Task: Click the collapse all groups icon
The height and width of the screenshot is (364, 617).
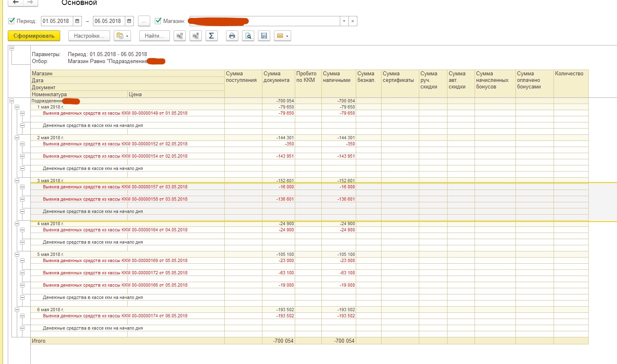Action: coord(179,36)
